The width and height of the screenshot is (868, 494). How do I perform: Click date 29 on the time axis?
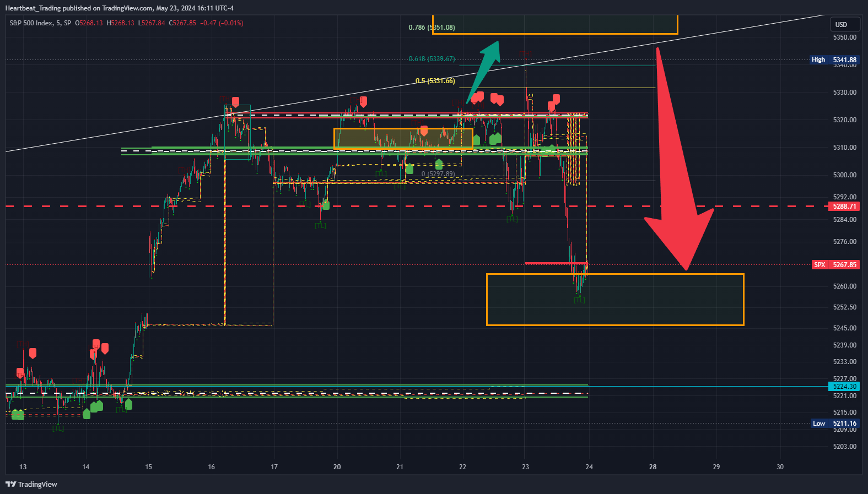[x=716, y=467]
